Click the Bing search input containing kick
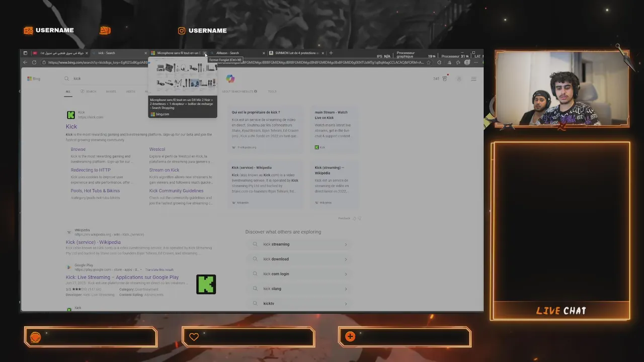 [x=141, y=78]
